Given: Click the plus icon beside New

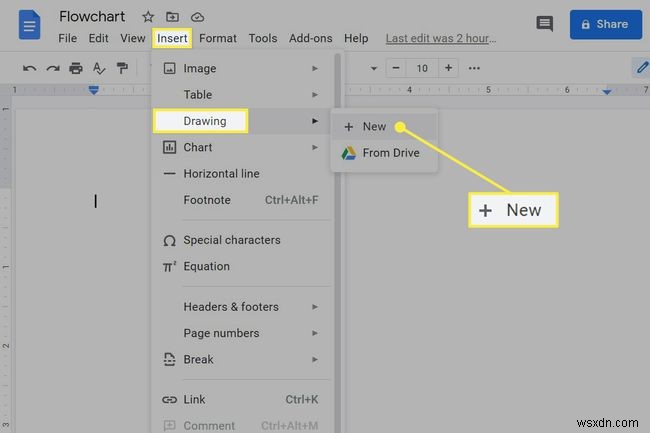Looking at the screenshot, I should point(349,127).
